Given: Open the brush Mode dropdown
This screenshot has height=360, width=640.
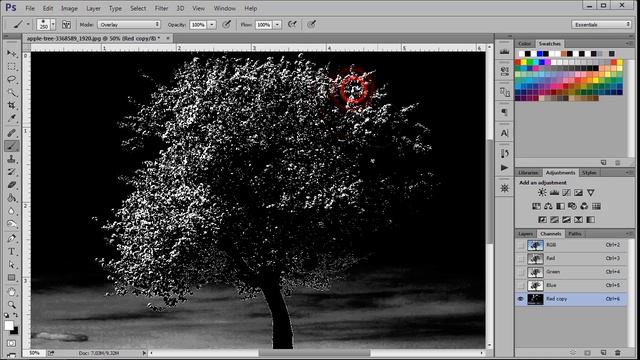Looking at the screenshot, I should tap(129, 24).
